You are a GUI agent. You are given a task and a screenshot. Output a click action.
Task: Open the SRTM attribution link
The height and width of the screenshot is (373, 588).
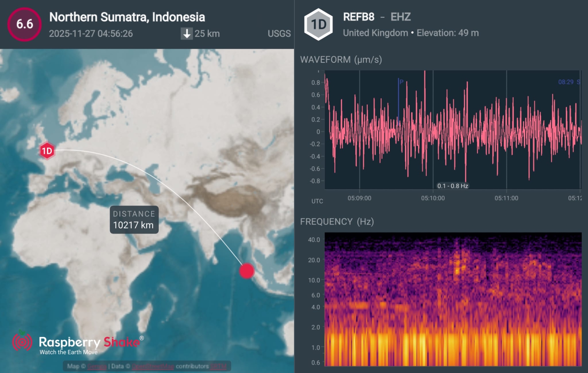click(x=218, y=366)
